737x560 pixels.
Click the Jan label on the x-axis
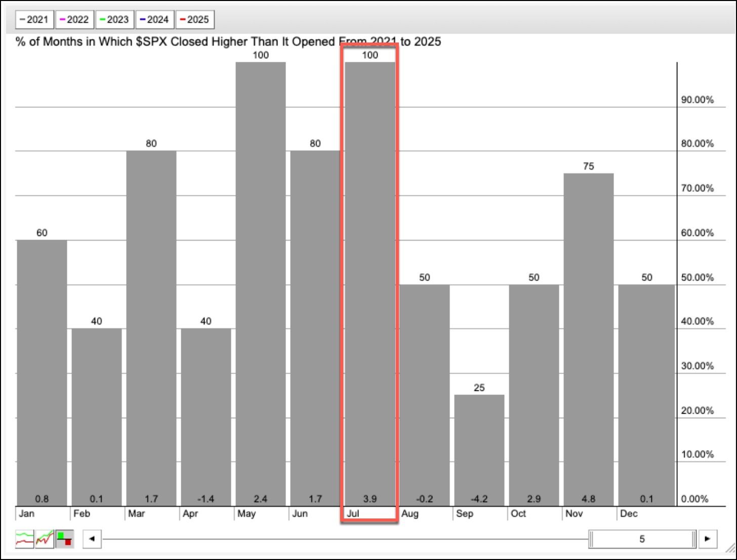[27, 513]
